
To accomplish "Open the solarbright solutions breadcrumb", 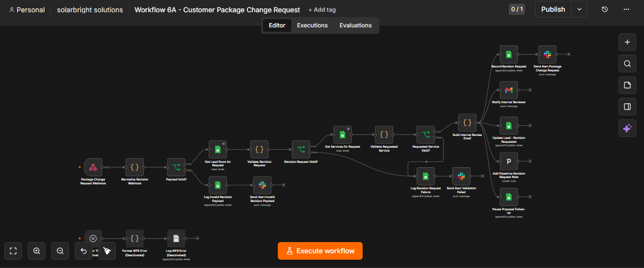I will pos(90,10).
